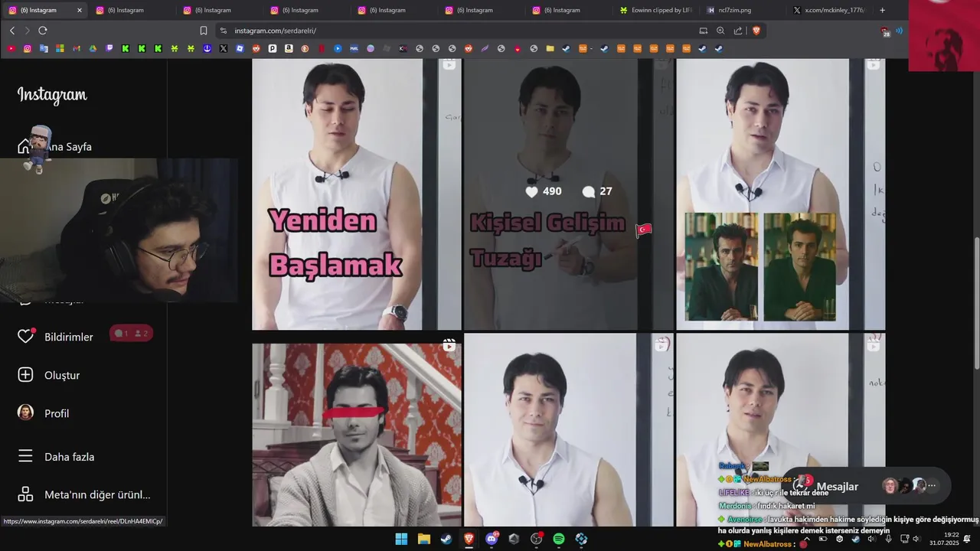Click the 27 comments bubble icon
The image size is (980, 551).
click(x=588, y=191)
